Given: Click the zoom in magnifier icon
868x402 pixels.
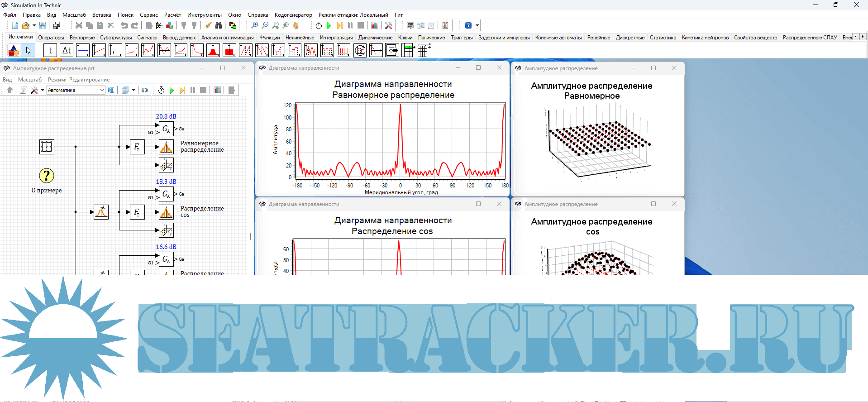Looking at the screenshot, I should pos(255,26).
